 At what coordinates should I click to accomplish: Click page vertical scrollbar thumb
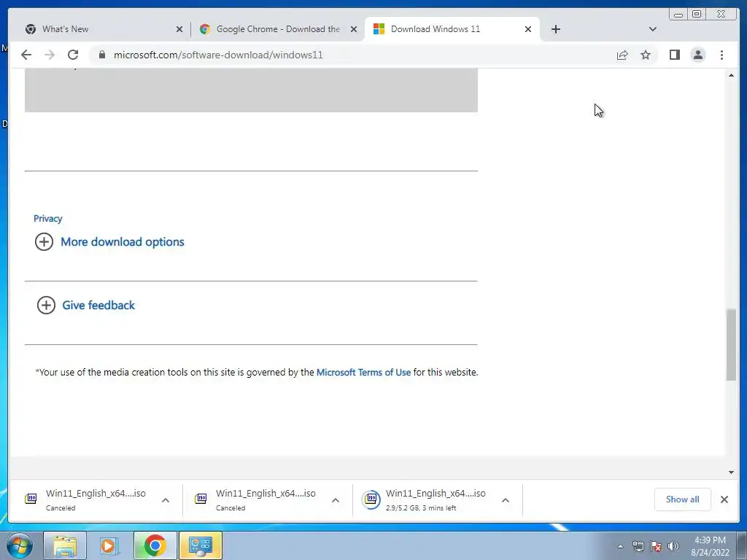coord(731,345)
